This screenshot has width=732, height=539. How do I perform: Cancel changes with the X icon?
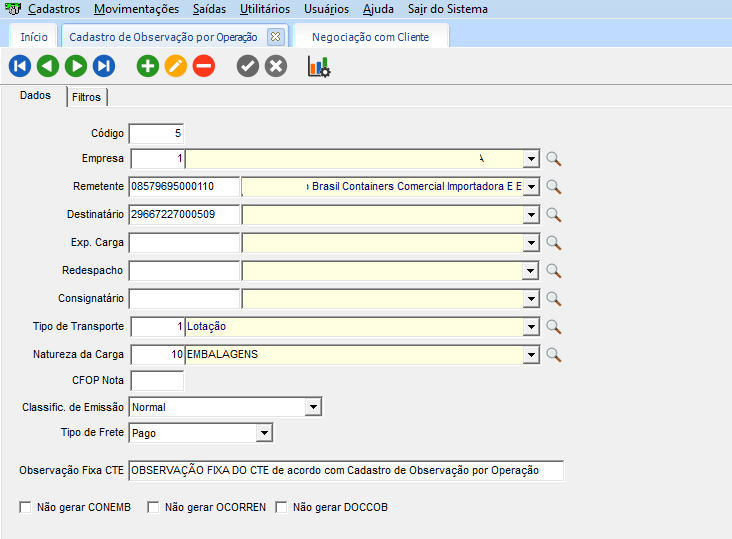[x=276, y=66]
